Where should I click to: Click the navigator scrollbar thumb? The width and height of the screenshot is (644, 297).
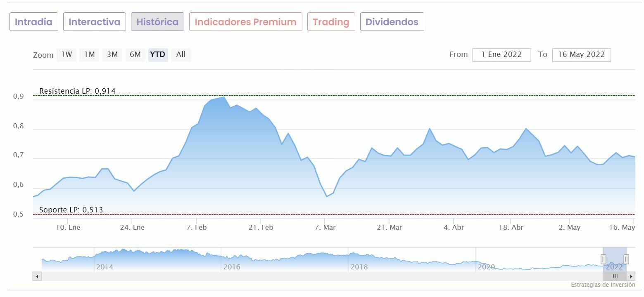[615, 276]
